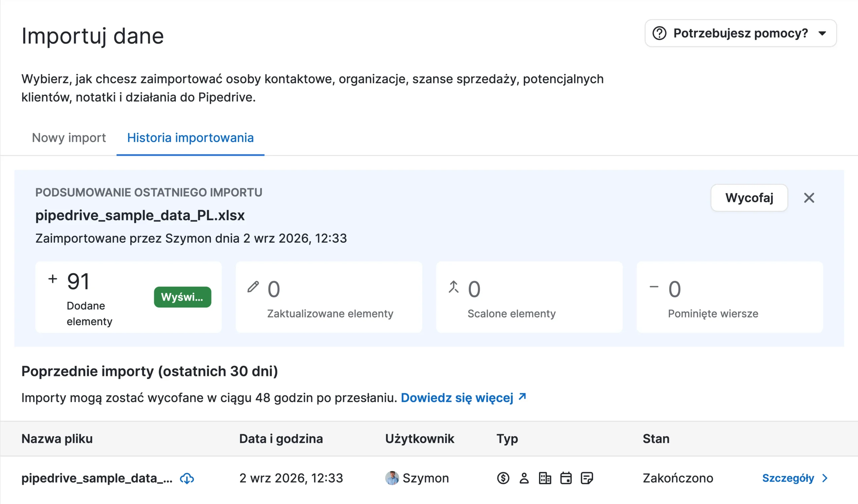Click the 2 wrz 2026, 12:33 table cell

tap(291, 478)
